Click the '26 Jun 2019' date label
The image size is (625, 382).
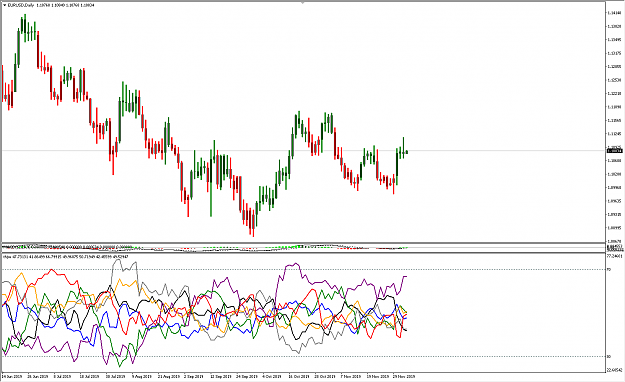coord(38,376)
